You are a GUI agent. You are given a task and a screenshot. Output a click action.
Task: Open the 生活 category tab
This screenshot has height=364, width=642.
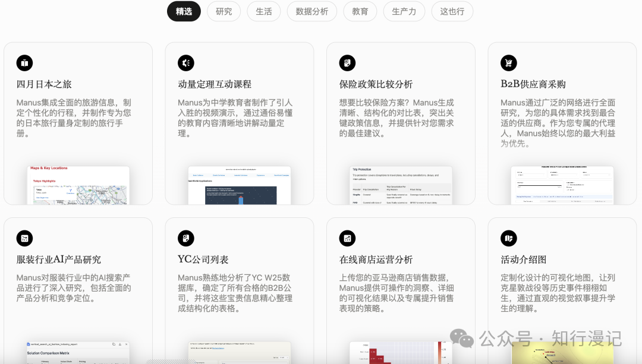point(264,11)
